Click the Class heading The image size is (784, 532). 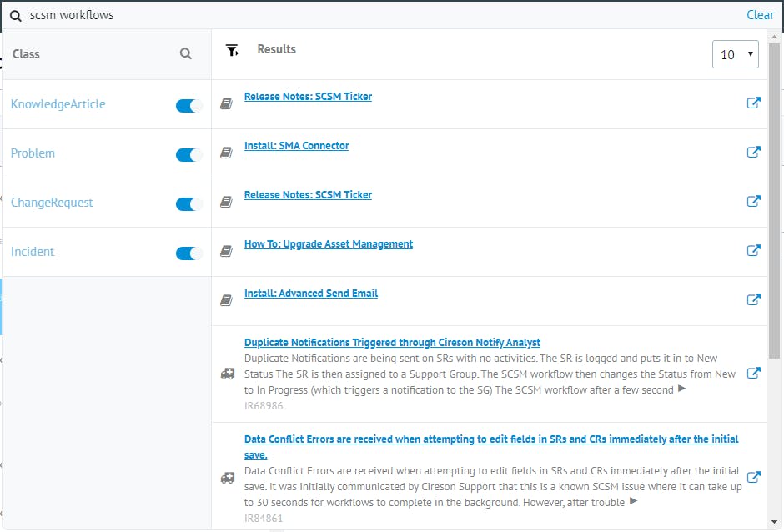[x=26, y=54]
